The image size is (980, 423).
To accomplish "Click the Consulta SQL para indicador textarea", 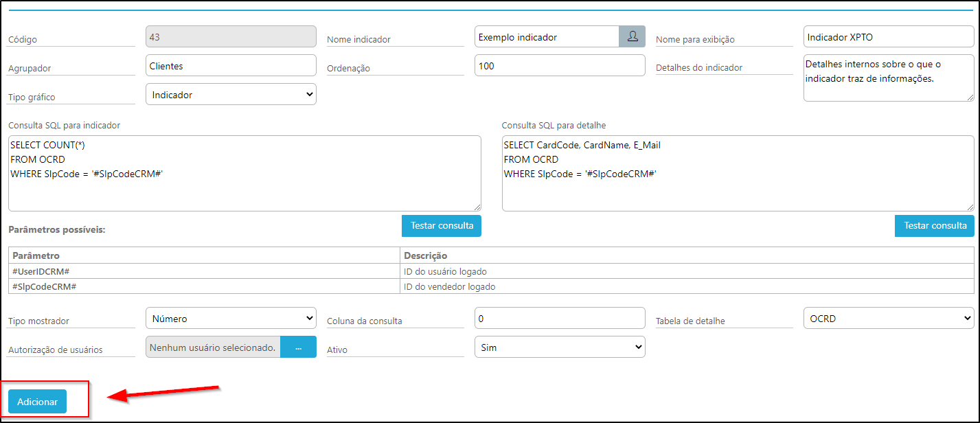I will coord(244,173).
